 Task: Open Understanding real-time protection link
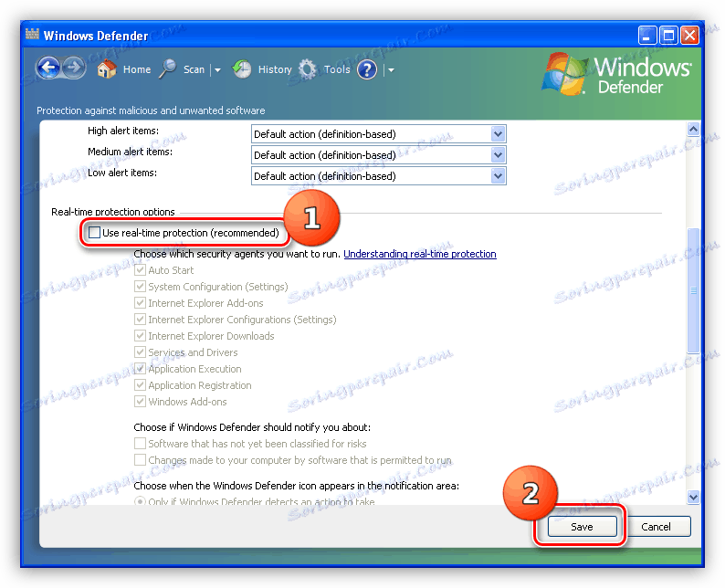coord(420,254)
